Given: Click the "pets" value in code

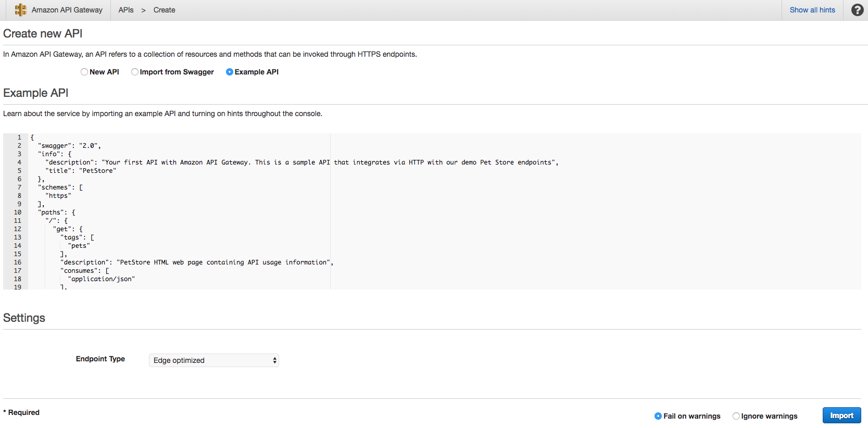Looking at the screenshot, I should (x=79, y=246).
